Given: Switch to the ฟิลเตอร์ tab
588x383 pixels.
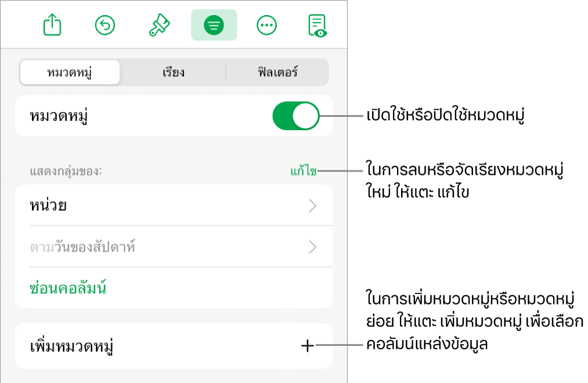Looking at the screenshot, I should click(277, 72).
